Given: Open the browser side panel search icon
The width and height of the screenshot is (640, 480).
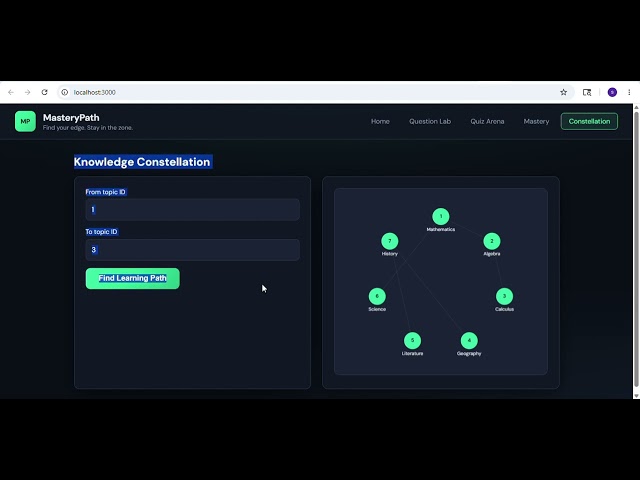Looking at the screenshot, I should click(587, 92).
